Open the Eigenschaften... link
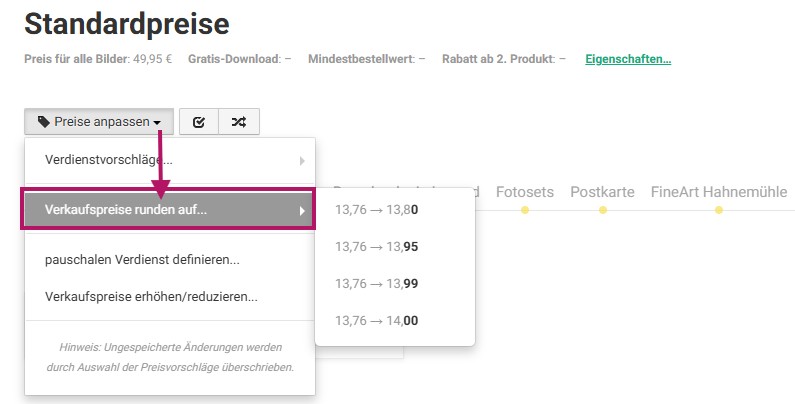Screen dimensions: 795x404 coord(627,59)
